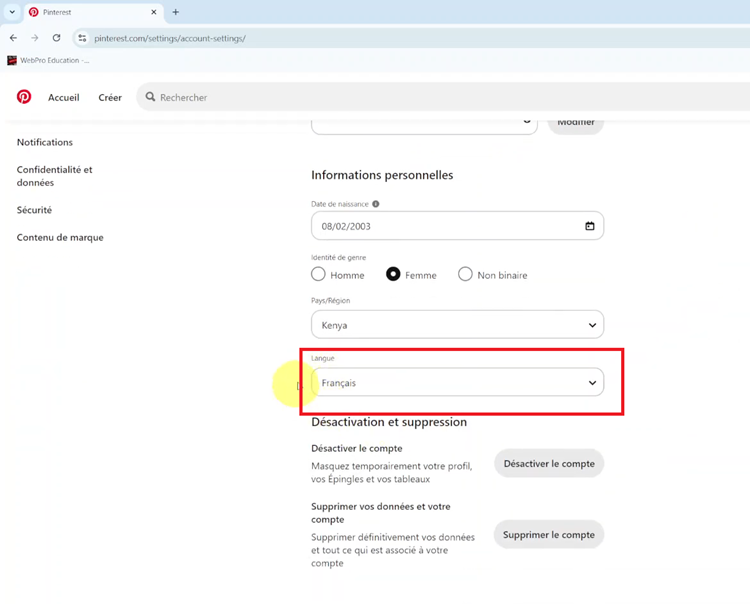The image size is (750, 604).
Task: Open a new browser tab with plus icon
Action: [176, 12]
